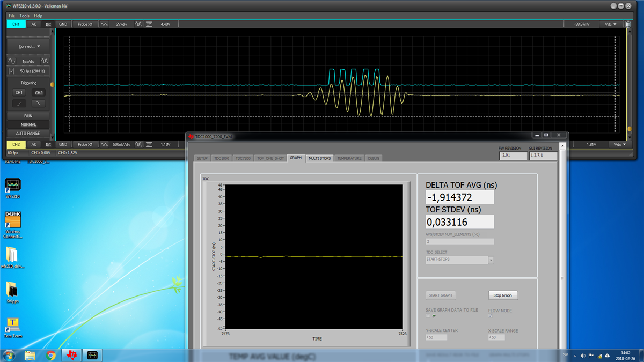Image resolution: width=644 pixels, height=362 pixels.
Task: Toggle SAVE GRAPH DATA TO FILE checkbox
Action: (x=428, y=316)
